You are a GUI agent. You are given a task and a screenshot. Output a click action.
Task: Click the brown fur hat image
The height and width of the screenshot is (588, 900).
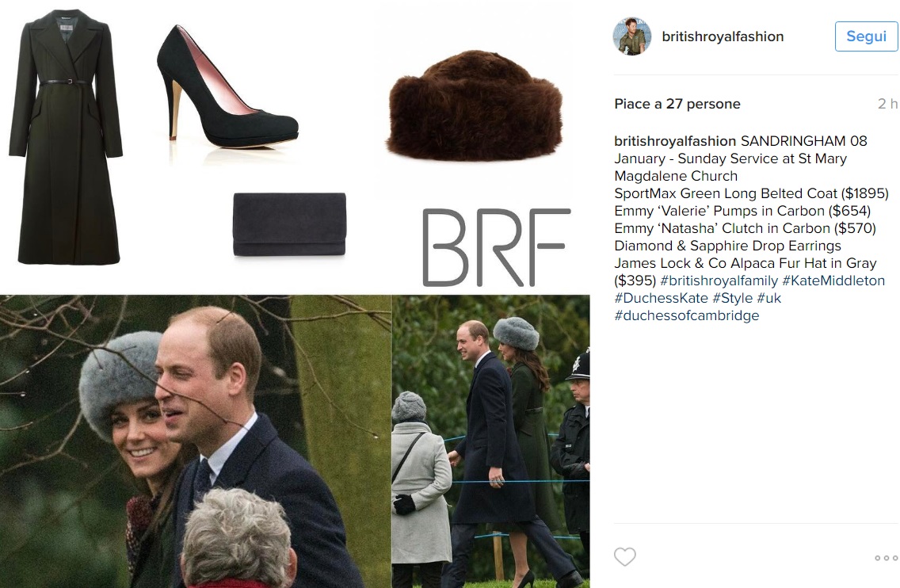click(x=475, y=105)
